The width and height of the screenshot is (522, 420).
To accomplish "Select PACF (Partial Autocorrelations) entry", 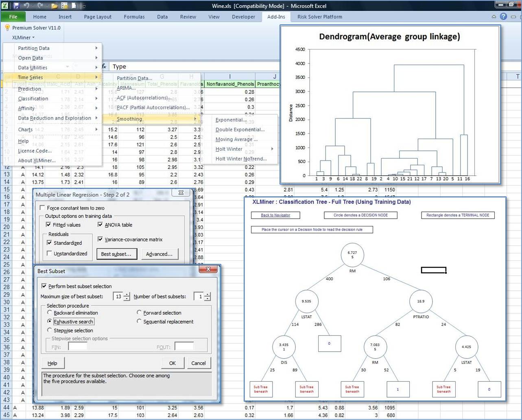I will 151,107.
